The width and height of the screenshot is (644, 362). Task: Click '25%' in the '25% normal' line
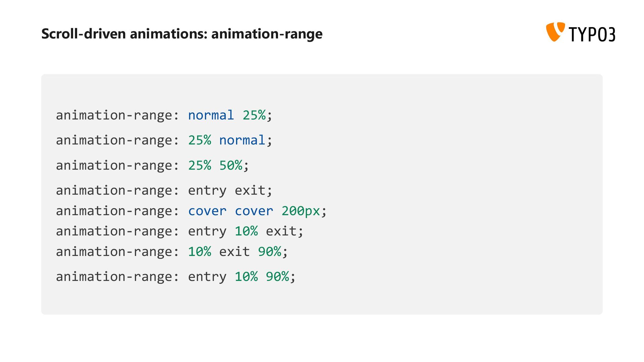tap(200, 140)
